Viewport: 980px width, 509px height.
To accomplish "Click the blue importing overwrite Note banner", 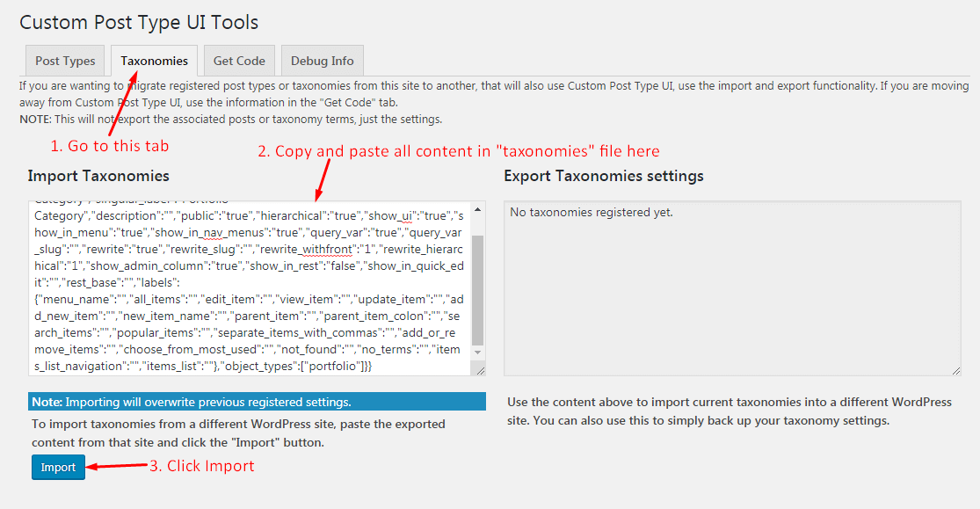I will click(256, 402).
